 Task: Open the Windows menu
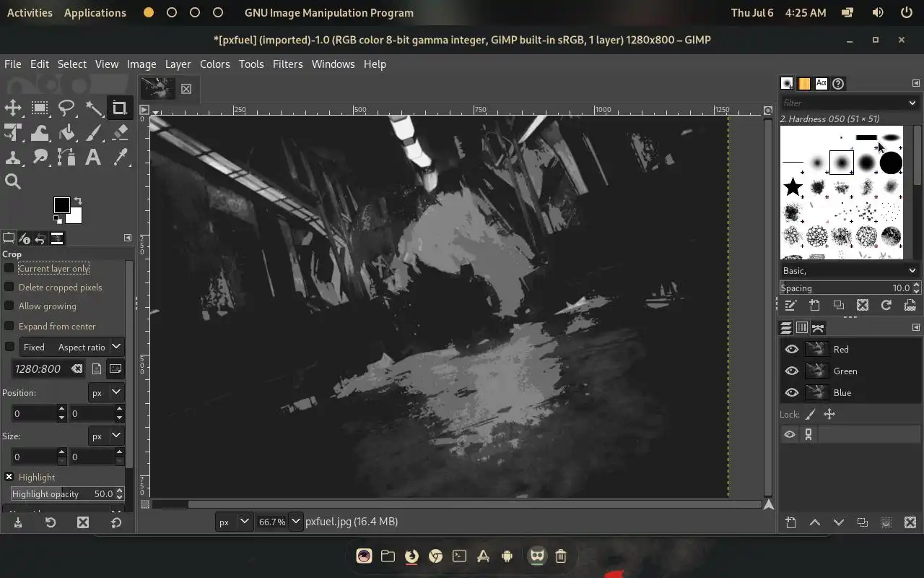[333, 64]
